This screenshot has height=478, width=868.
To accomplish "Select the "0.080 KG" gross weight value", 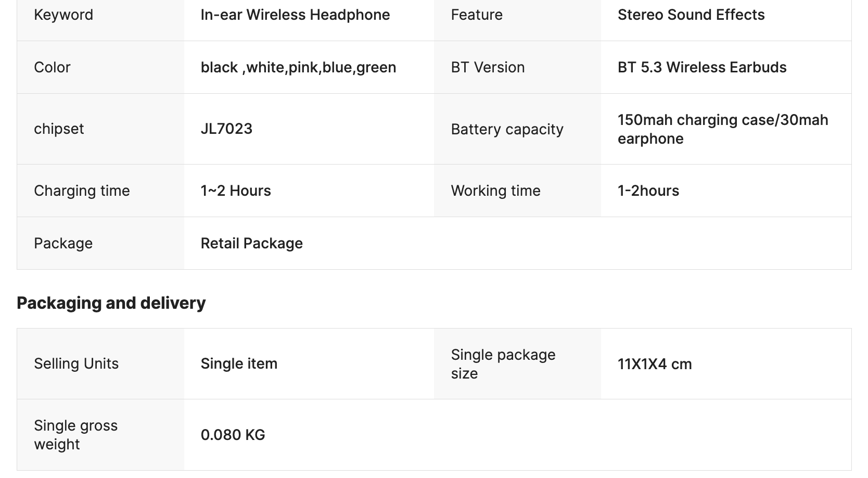I will (233, 435).
